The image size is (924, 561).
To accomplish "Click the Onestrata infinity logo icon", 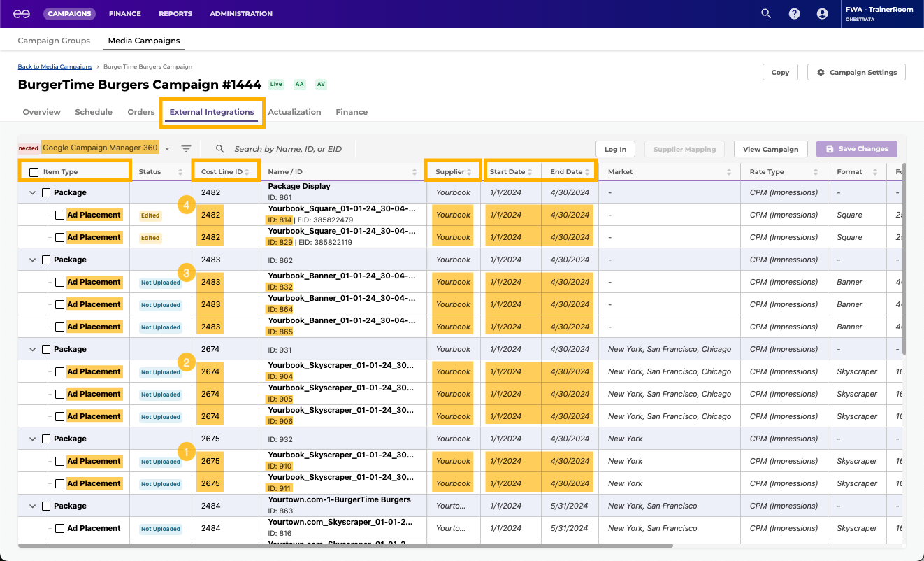I will (21, 14).
